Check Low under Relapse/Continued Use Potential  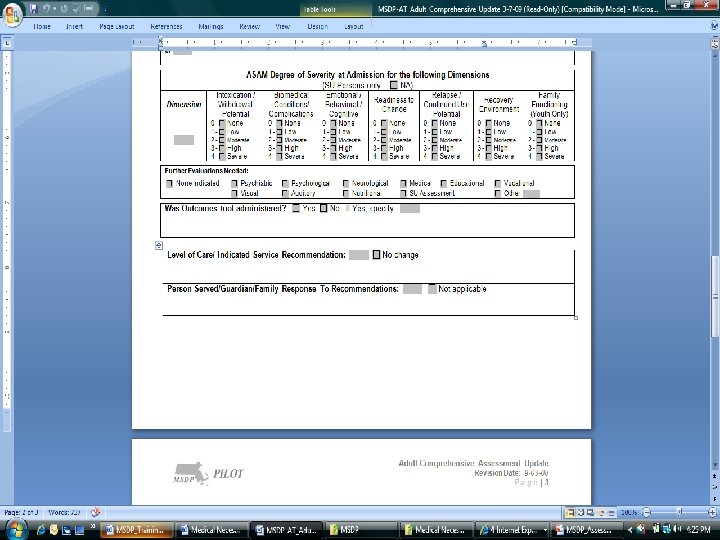[434, 132]
